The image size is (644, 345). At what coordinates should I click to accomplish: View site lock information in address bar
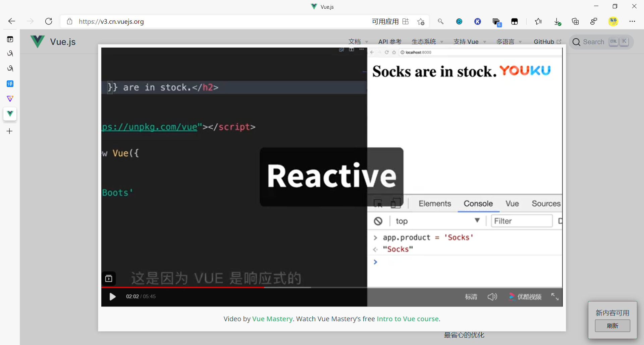coord(69,21)
